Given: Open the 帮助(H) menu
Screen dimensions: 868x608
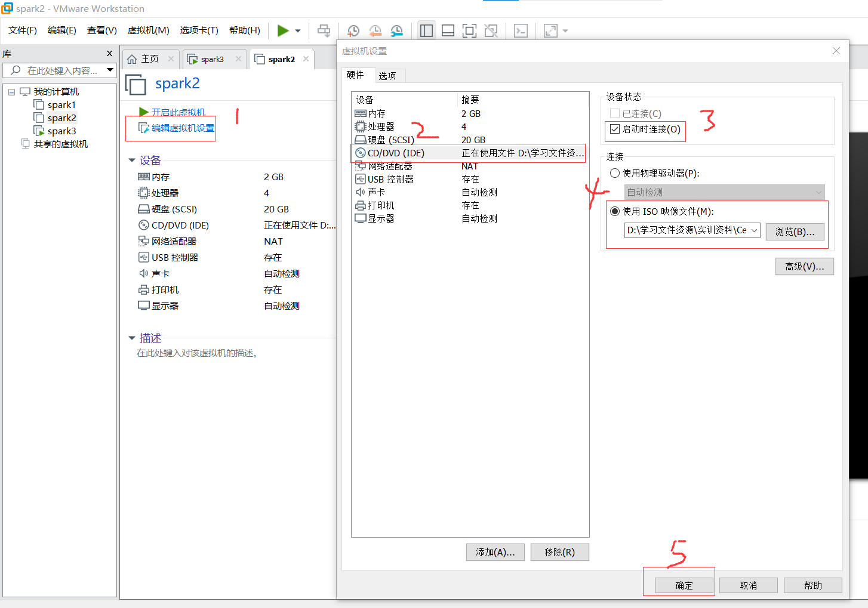Looking at the screenshot, I should point(245,30).
